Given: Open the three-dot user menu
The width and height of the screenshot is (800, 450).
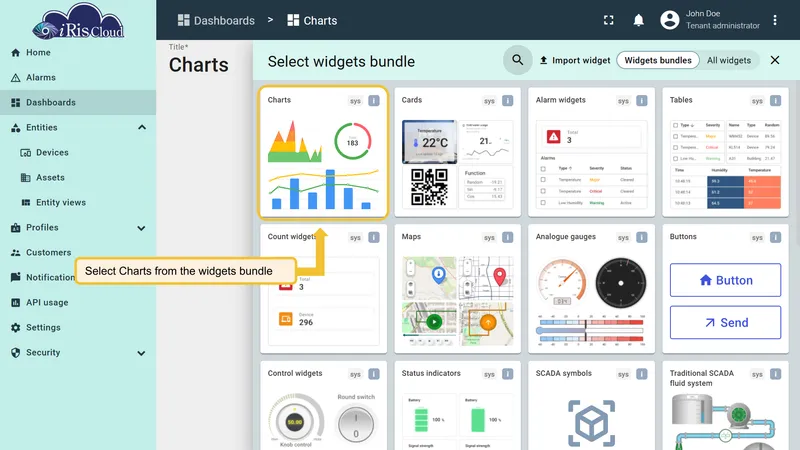Looking at the screenshot, I should coord(774,20).
